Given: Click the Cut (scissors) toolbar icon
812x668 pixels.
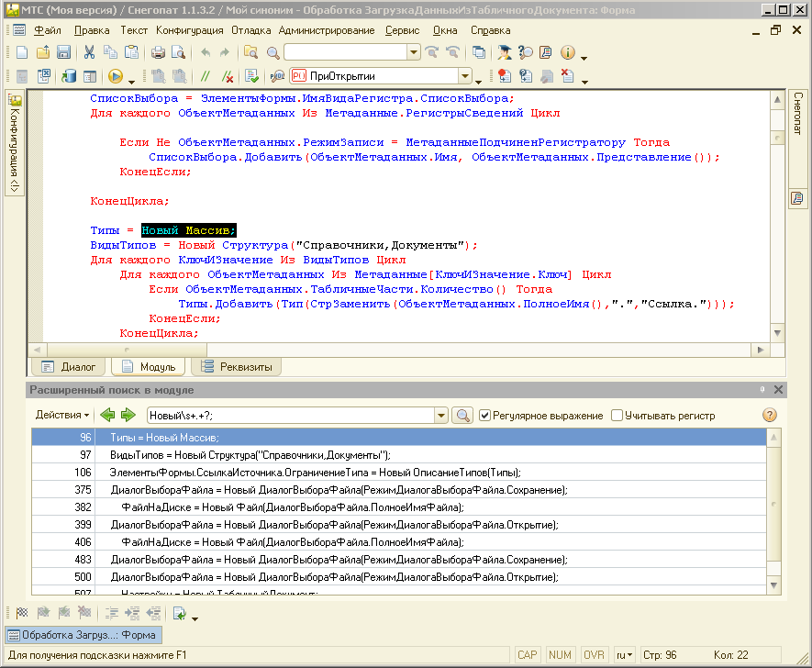Looking at the screenshot, I should (x=90, y=52).
